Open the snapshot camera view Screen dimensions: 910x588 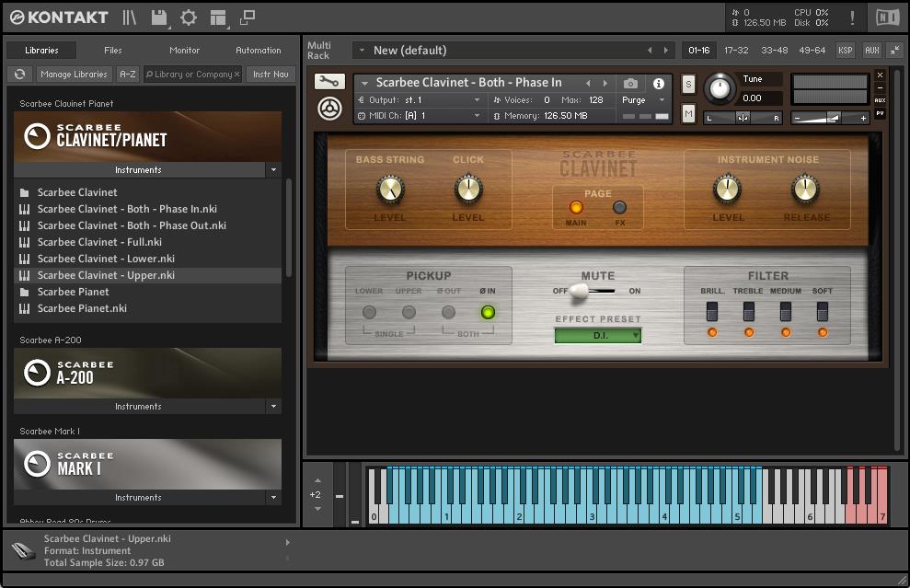click(630, 83)
